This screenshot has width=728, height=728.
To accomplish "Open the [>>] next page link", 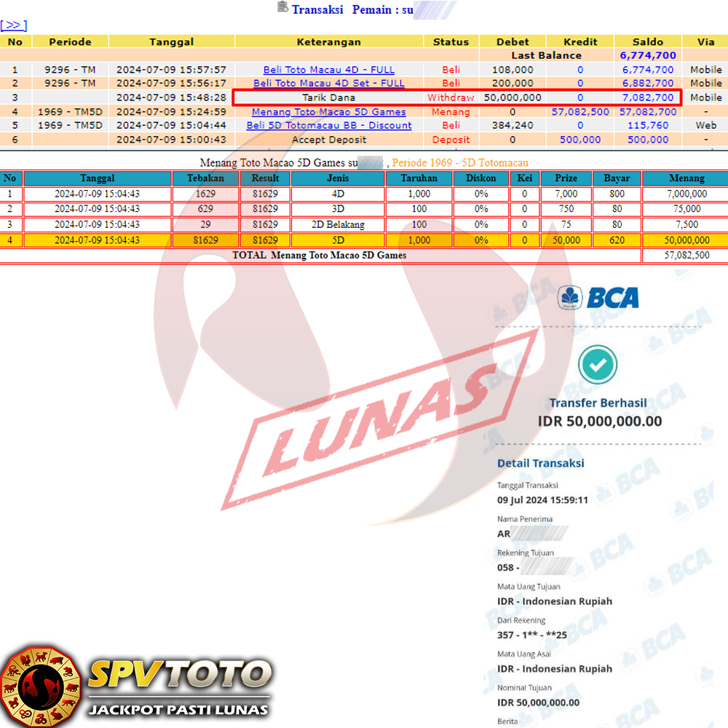I will tap(14, 25).
